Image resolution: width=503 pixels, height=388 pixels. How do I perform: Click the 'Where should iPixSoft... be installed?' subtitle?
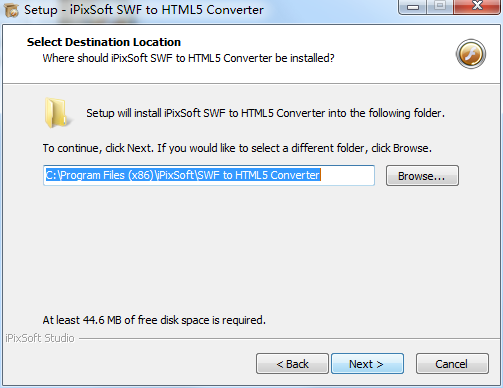coord(188,58)
